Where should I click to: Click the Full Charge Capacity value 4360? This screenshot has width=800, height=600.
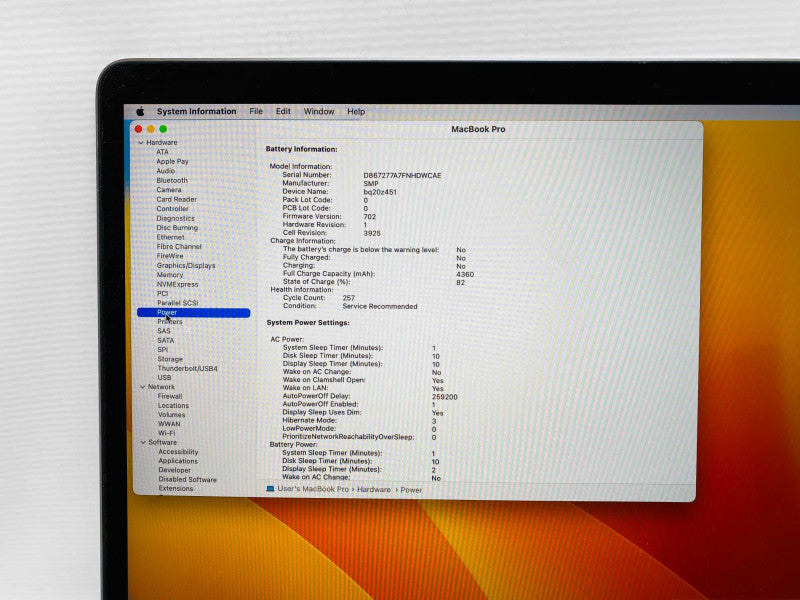(x=465, y=274)
